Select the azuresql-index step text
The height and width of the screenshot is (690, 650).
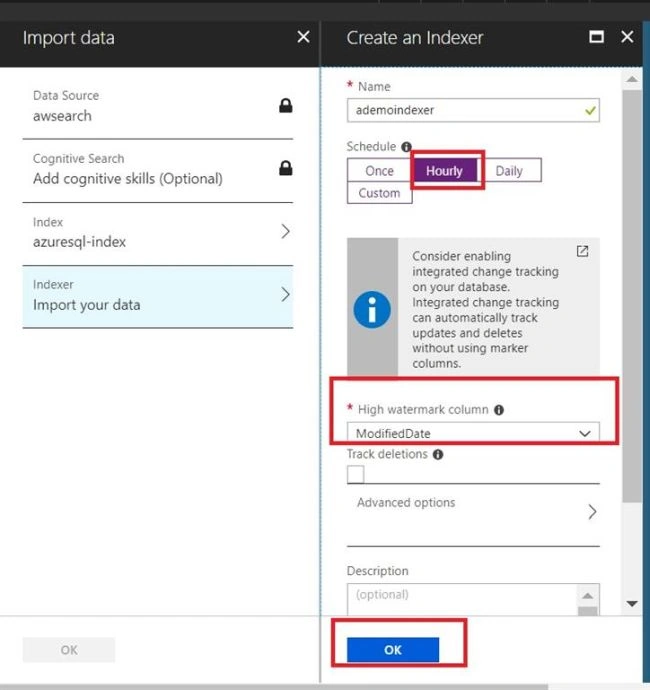pos(80,242)
